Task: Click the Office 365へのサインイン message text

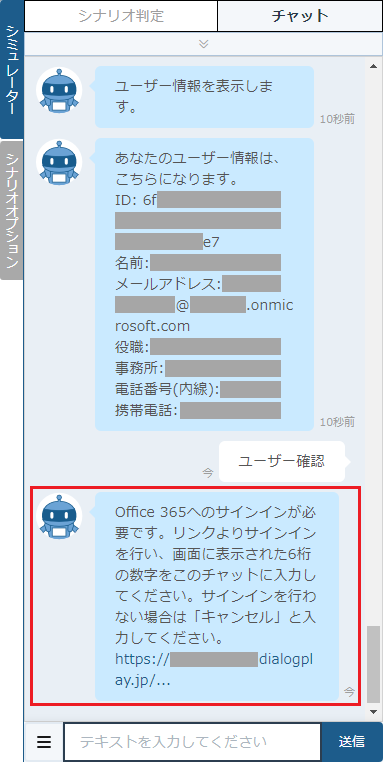Action: (x=216, y=575)
